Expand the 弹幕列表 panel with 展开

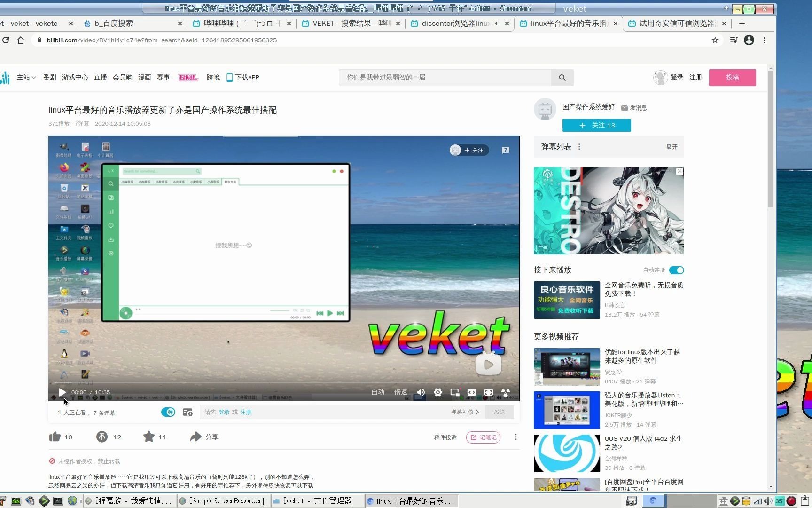[672, 147]
